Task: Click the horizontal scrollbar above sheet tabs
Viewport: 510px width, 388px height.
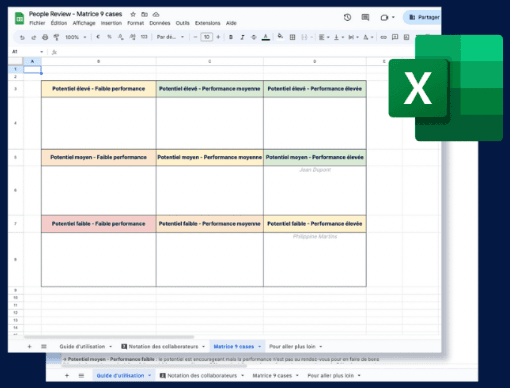Action: 109,337
